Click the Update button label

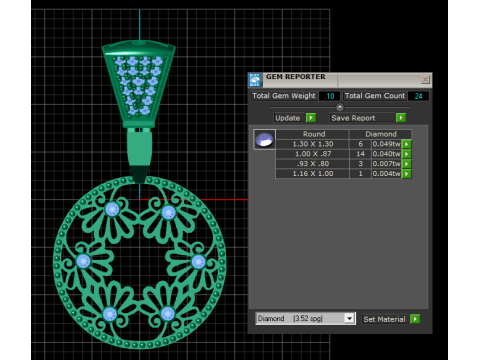(x=287, y=118)
